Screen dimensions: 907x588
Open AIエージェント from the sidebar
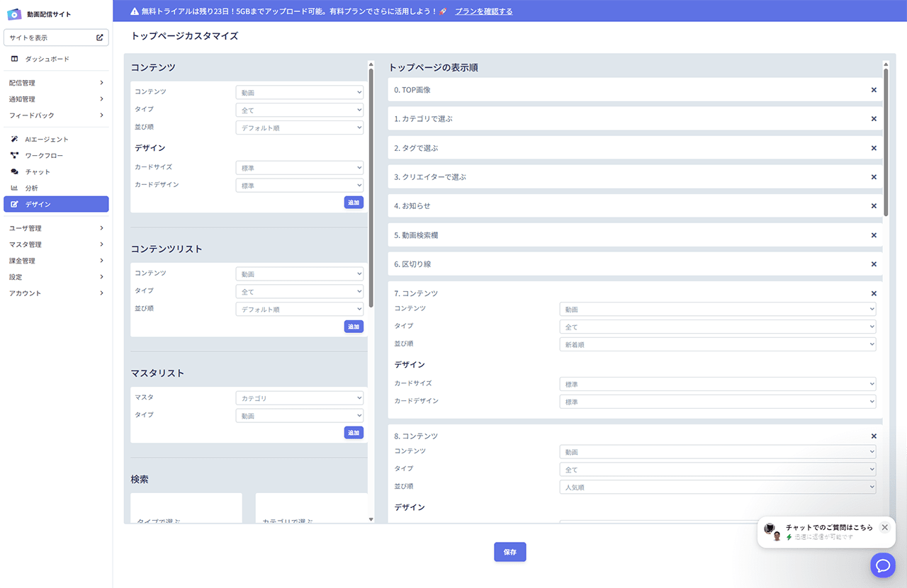(47, 140)
